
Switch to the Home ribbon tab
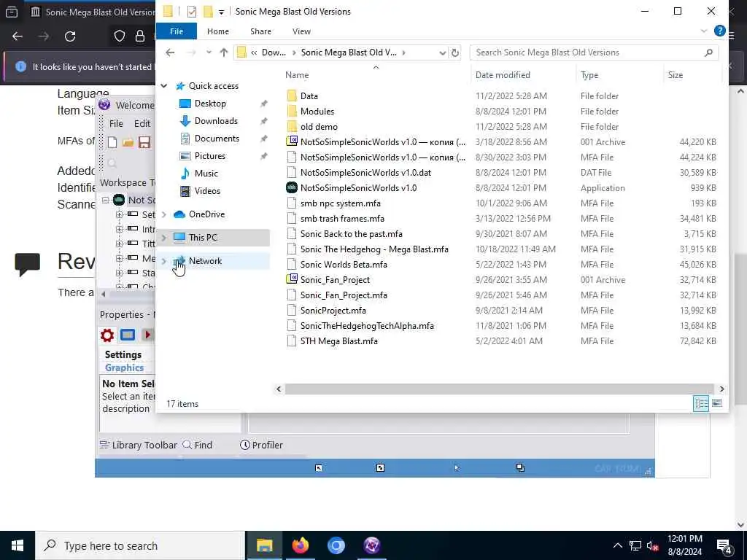pos(217,31)
